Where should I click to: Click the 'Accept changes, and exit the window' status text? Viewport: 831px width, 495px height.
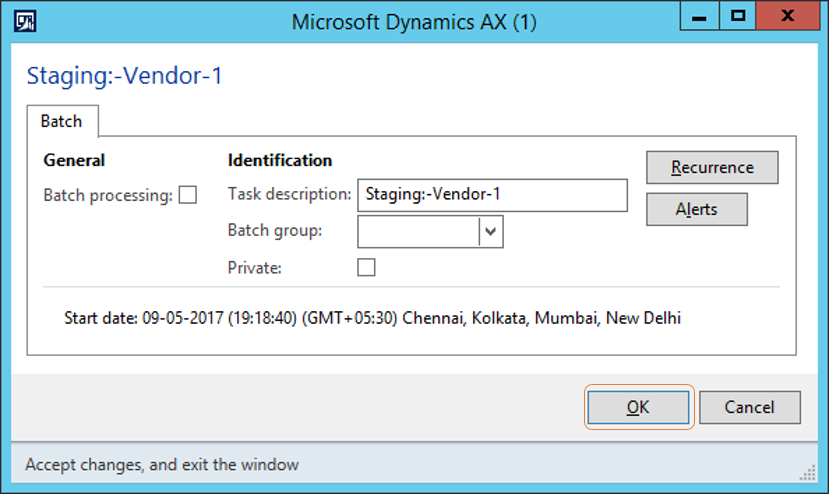point(162,465)
